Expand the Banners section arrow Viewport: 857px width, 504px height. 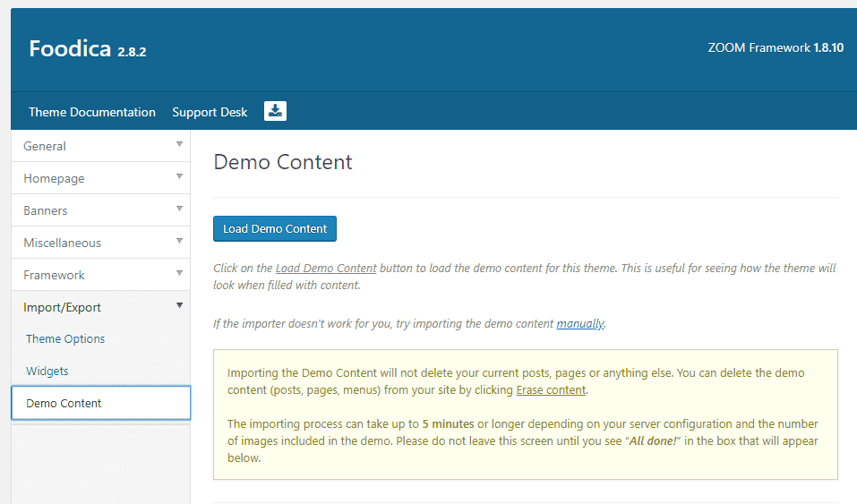pyautogui.click(x=179, y=209)
